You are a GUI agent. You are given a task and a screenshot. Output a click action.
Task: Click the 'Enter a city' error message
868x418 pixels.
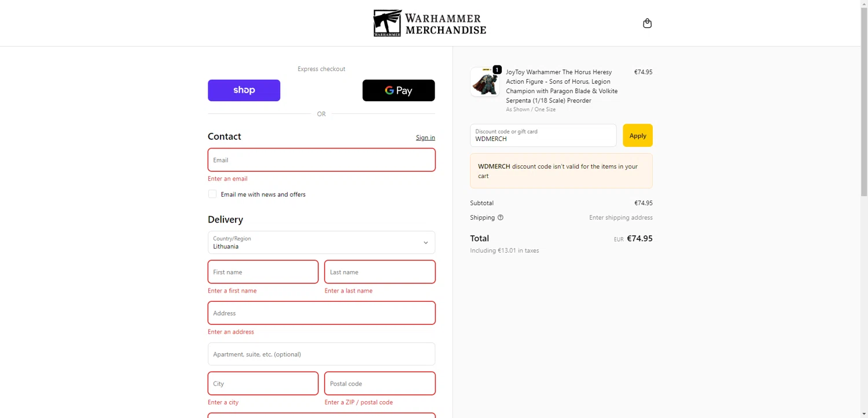(x=223, y=402)
